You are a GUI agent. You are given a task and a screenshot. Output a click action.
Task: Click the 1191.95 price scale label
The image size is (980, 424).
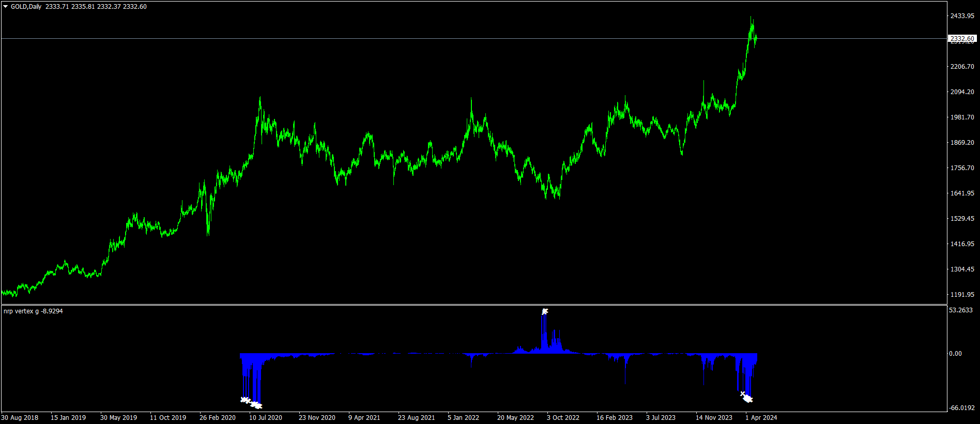[x=962, y=295]
